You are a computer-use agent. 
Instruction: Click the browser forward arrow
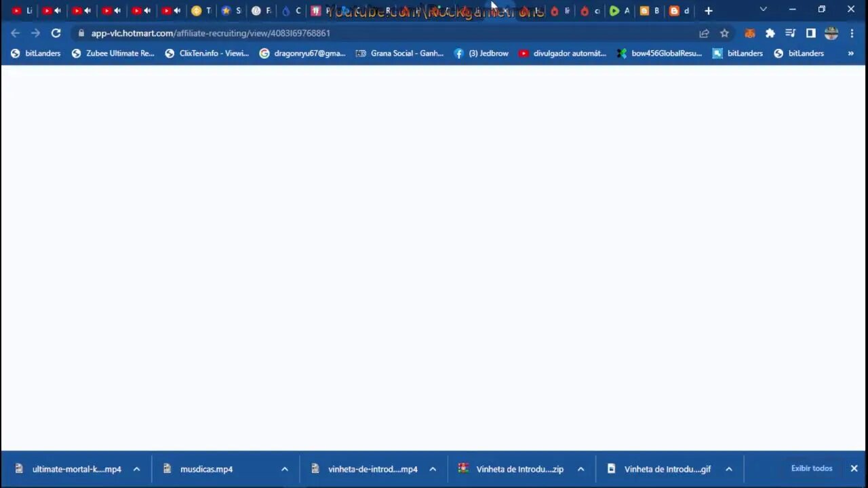pos(35,33)
